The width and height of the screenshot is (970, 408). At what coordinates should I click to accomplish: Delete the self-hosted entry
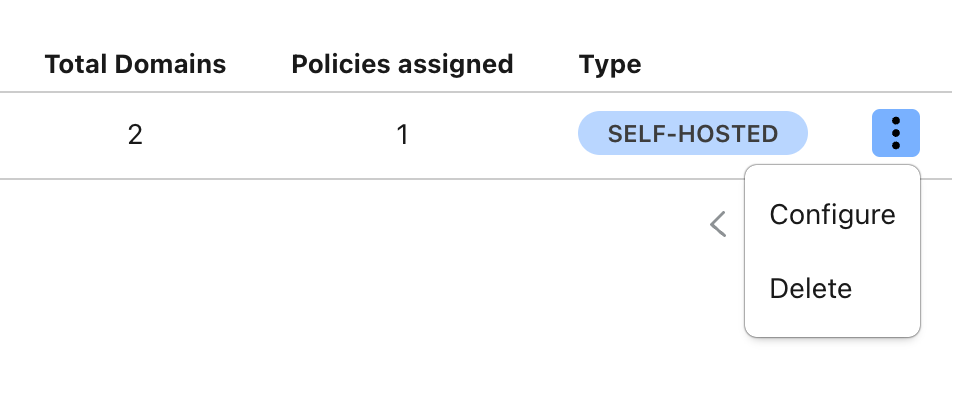click(x=832, y=289)
